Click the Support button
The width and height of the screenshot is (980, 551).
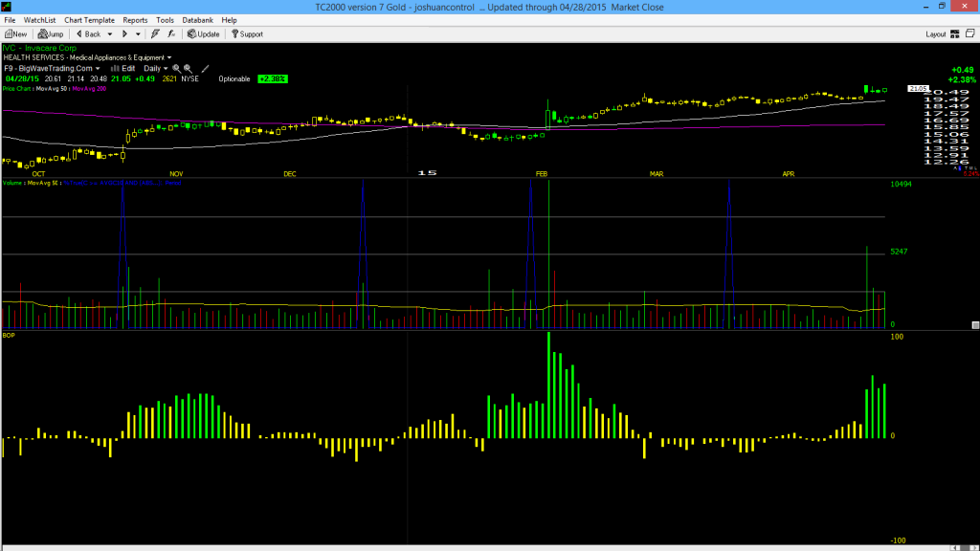click(x=248, y=34)
